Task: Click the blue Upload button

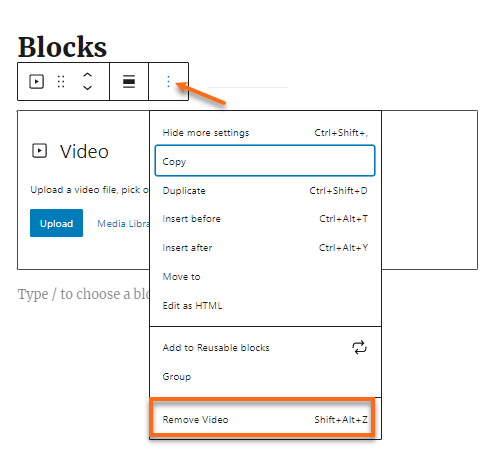Action: point(56,223)
